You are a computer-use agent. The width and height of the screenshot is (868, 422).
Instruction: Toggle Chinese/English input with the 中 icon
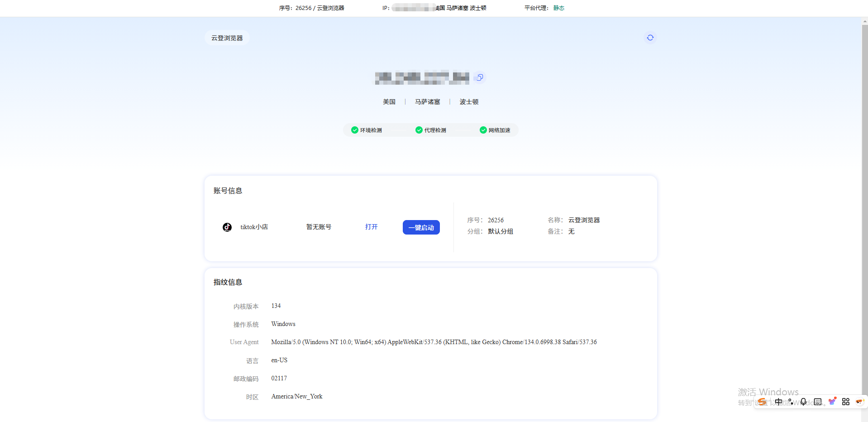coord(779,402)
